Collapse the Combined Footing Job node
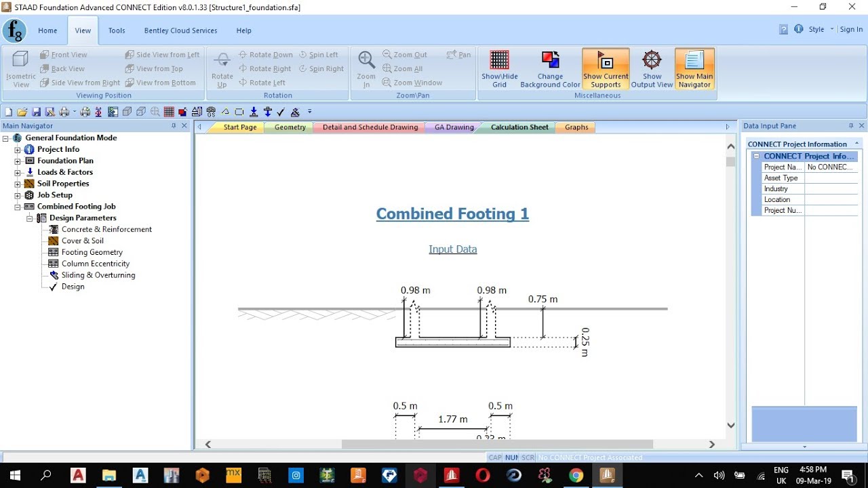Screen dimensions: 868x488 [18, 207]
